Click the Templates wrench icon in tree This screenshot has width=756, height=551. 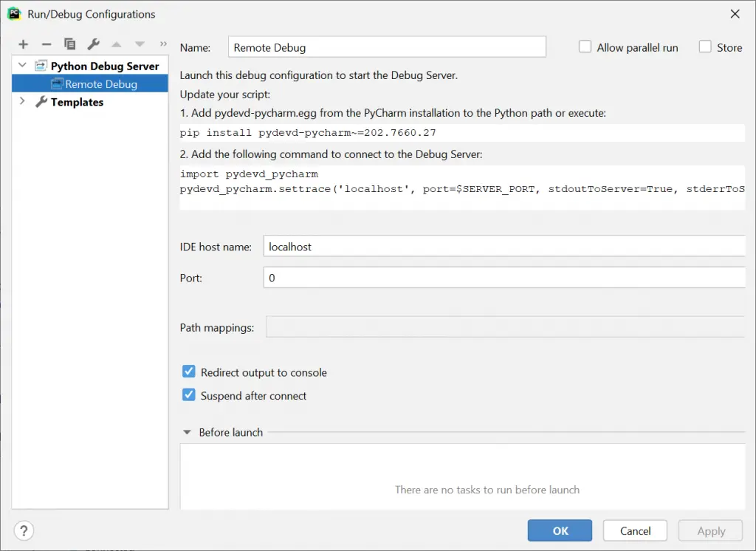41,102
